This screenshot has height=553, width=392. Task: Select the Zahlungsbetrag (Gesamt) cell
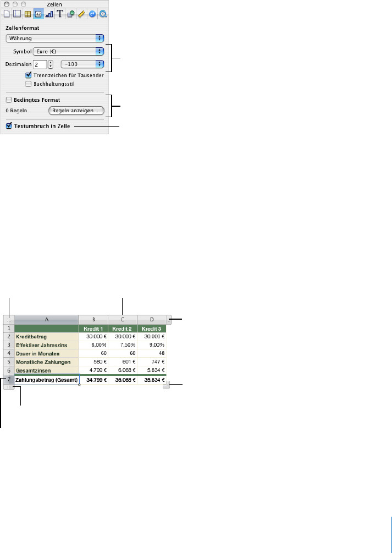[x=47, y=380]
